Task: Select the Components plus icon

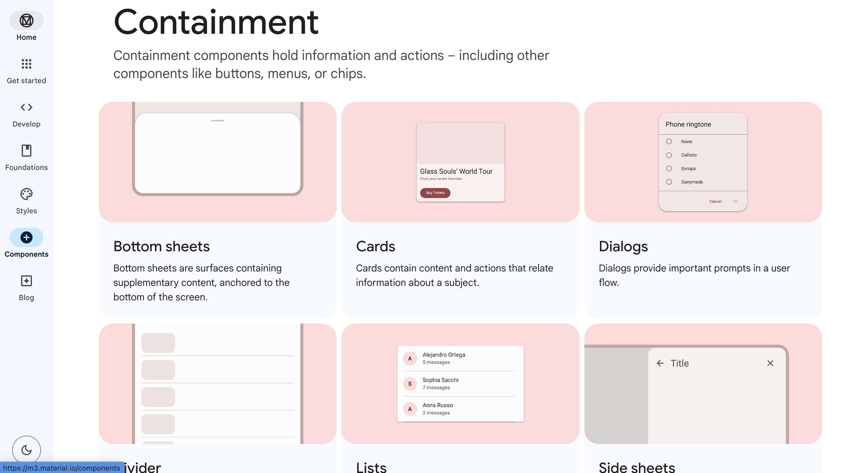Action: point(26,237)
